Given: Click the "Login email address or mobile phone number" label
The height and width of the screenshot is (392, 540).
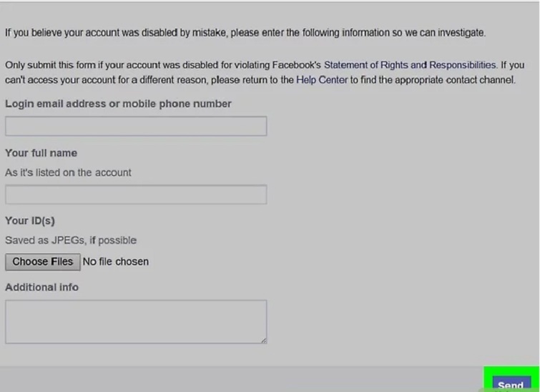Looking at the screenshot, I should [x=118, y=104].
